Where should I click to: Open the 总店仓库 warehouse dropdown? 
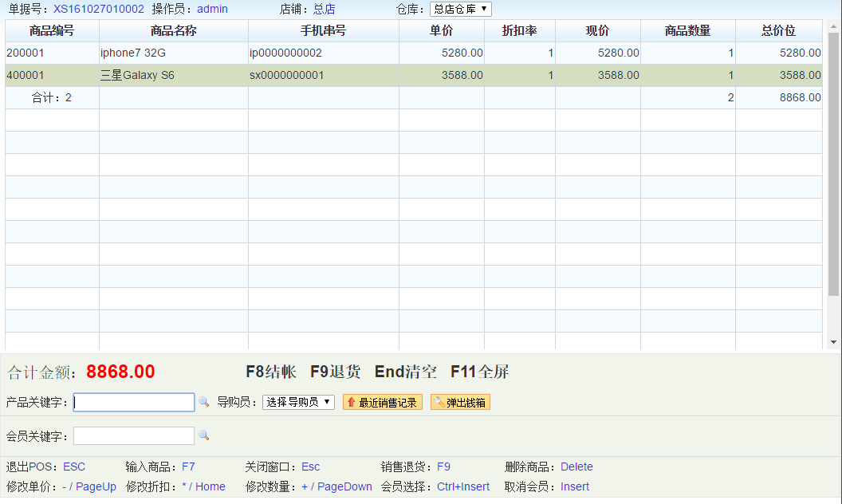pos(460,10)
